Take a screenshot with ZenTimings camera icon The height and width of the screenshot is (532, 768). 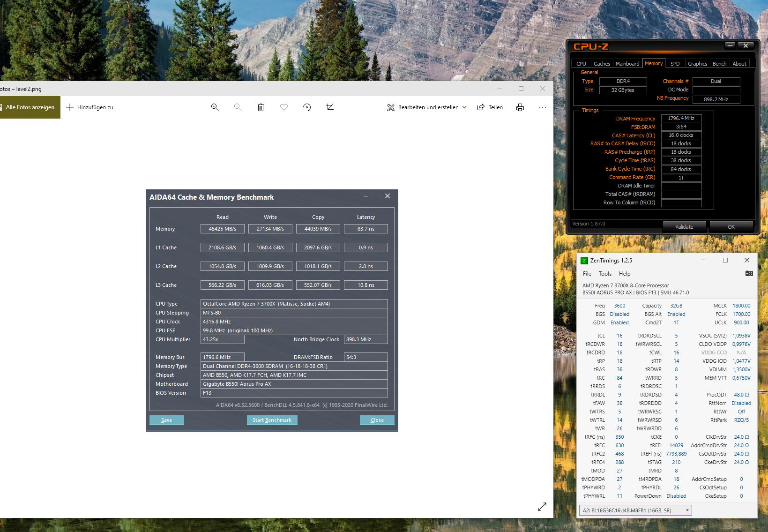(x=749, y=273)
